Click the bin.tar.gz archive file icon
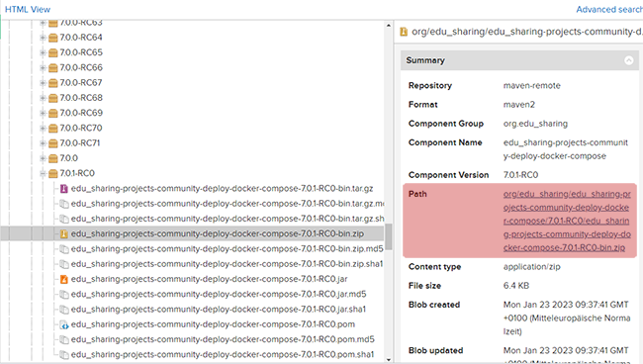 [x=63, y=189]
